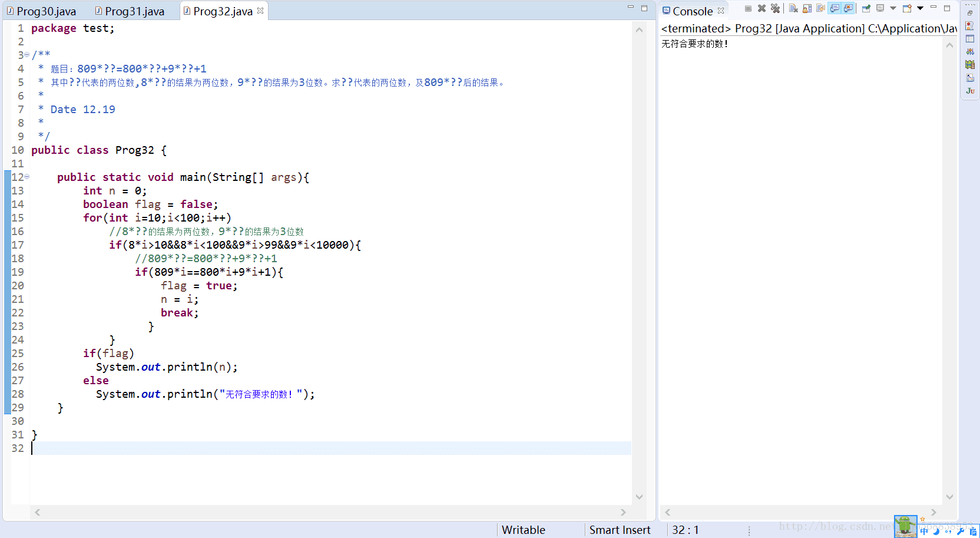
Task: Pin the Console view
Action: pyautogui.click(x=866, y=8)
